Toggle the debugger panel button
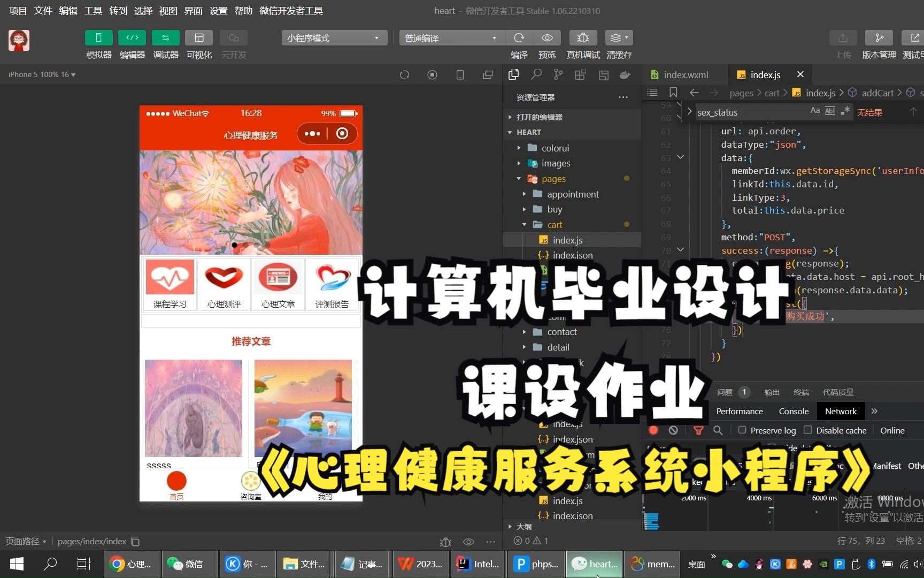 [x=165, y=37]
